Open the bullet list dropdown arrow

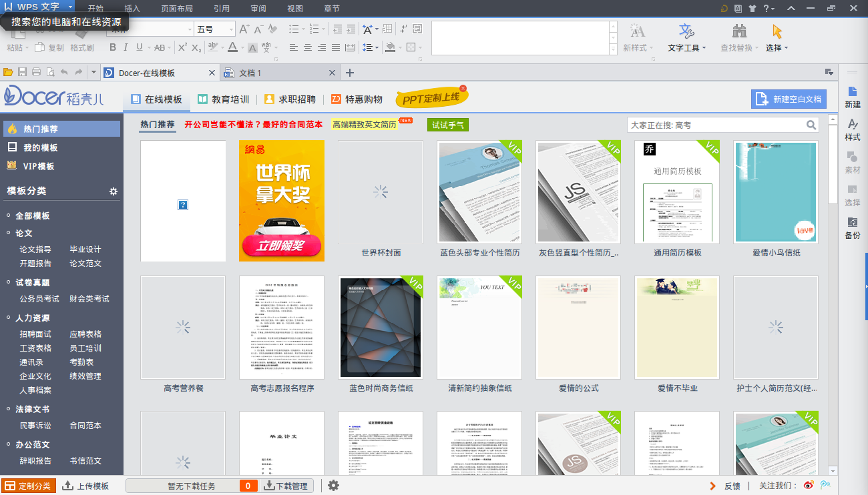pyautogui.click(x=304, y=29)
